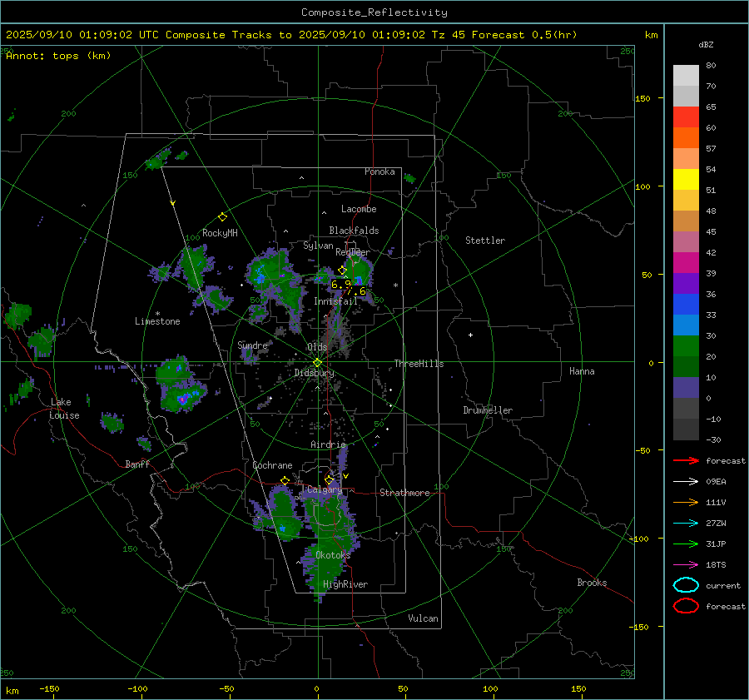Click the Banff town label
Image resolution: width=749 pixels, height=700 pixels.
(137, 464)
